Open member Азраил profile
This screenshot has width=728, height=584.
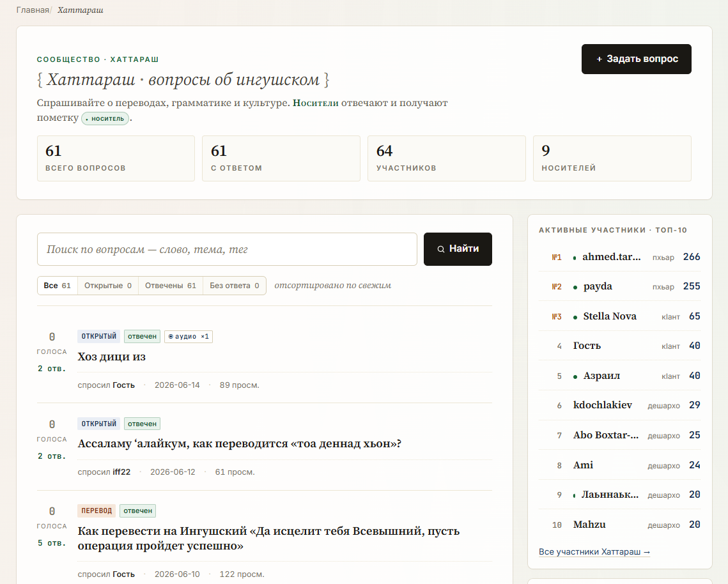601,376
